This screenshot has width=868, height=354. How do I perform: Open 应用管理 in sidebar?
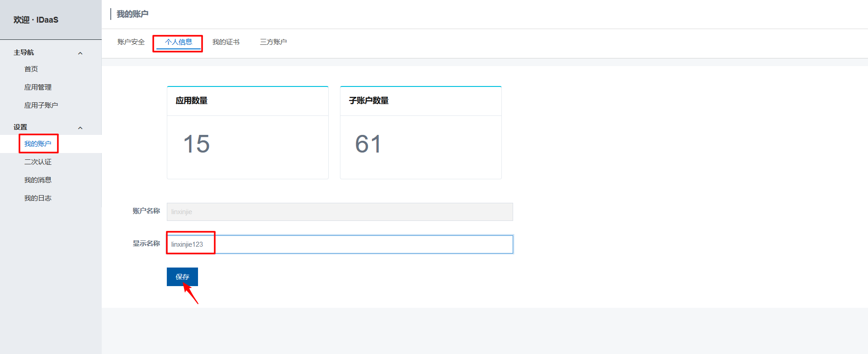(38, 87)
